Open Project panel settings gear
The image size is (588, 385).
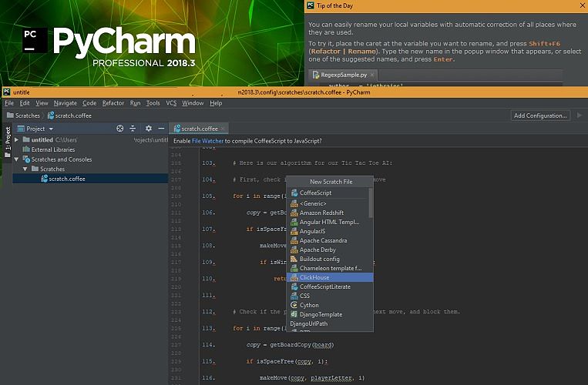point(149,129)
